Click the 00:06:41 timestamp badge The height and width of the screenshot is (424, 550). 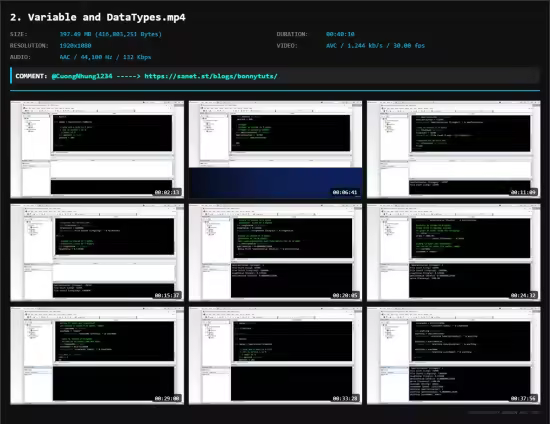[x=345, y=192]
